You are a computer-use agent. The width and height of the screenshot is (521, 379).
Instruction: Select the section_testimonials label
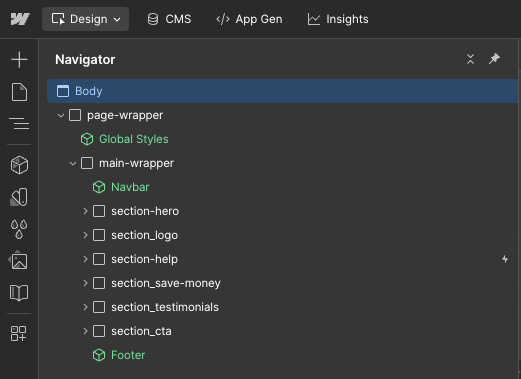tap(165, 307)
